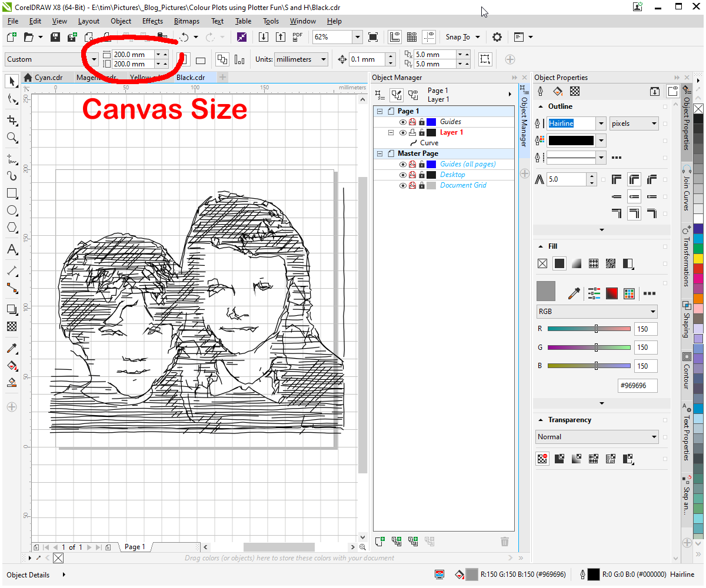Open the zoom level dropdown showing 62%
Image resolution: width=706 pixels, height=588 pixels.
tap(357, 36)
